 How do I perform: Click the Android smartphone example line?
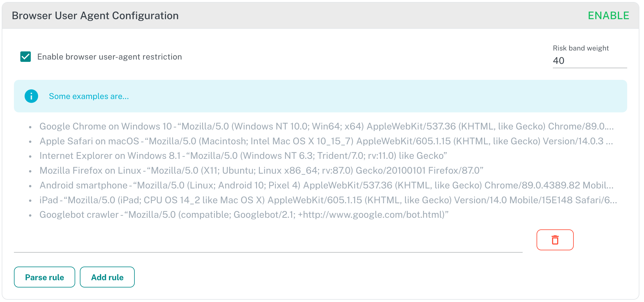click(327, 185)
